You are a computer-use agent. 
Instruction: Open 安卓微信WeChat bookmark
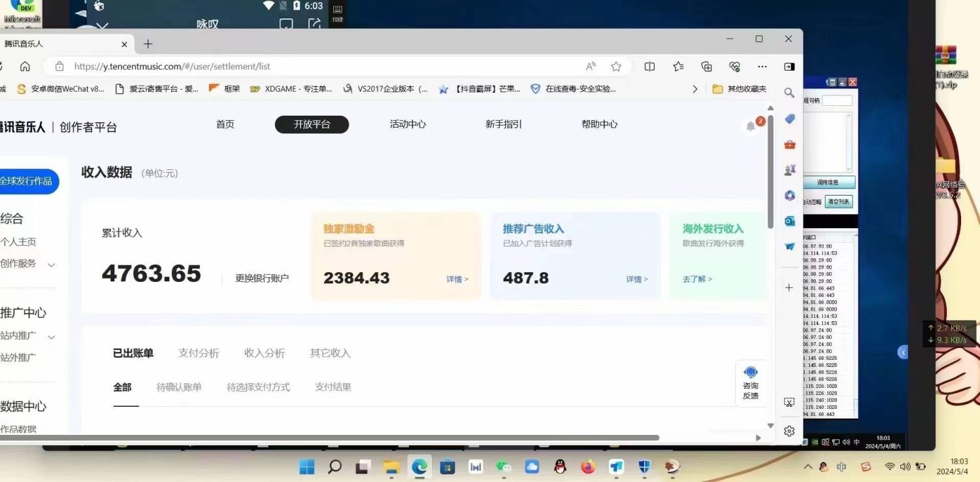coord(60,89)
